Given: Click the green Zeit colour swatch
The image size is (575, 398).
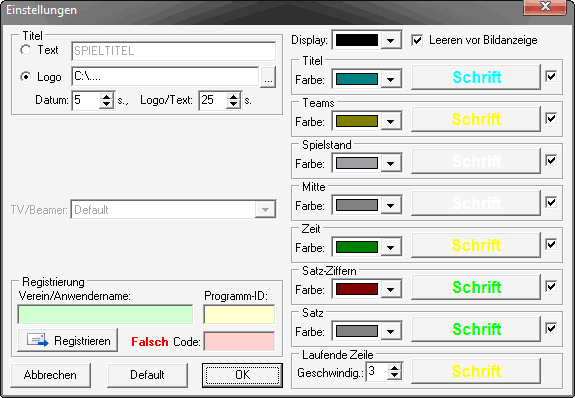Looking at the screenshot, I should [x=357, y=247].
